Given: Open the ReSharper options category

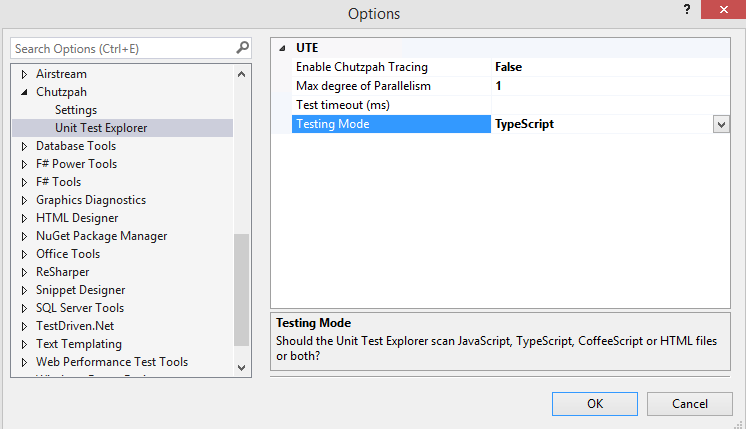Looking at the screenshot, I should coord(62,272).
